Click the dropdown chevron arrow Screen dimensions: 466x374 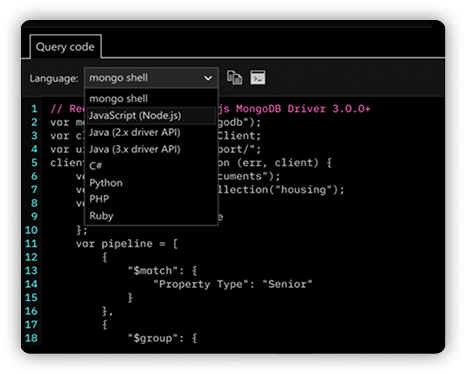(x=208, y=78)
